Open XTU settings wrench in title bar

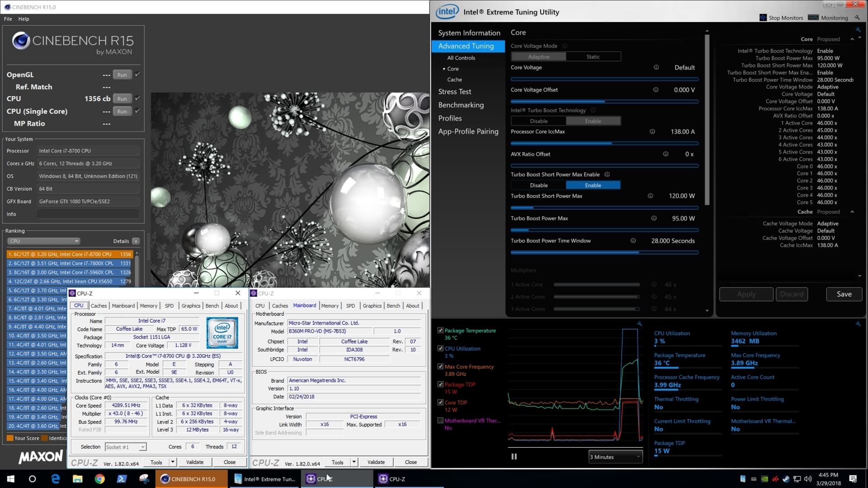click(x=857, y=18)
